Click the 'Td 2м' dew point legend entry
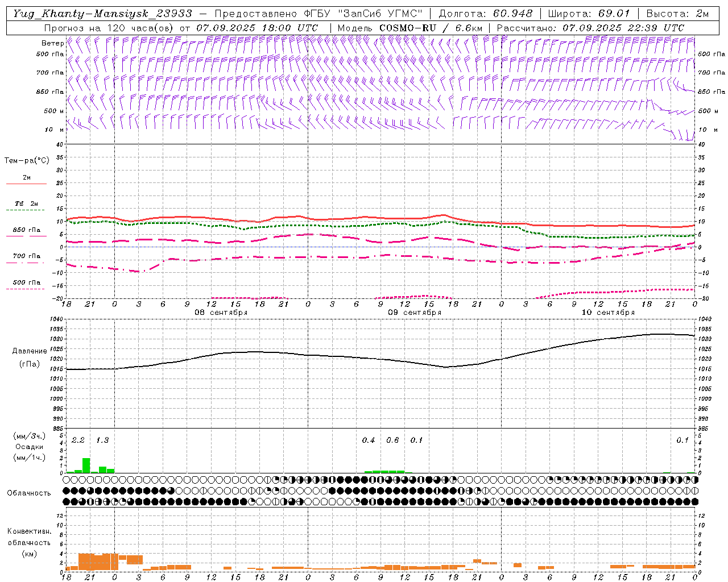Screen dimensions: 728x582 pos(27,203)
